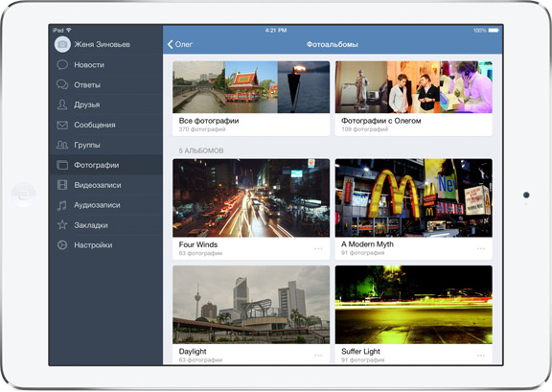Open the Все фотографии album cover
The width and height of the screenshot is (552, 392).
point(251,87)
